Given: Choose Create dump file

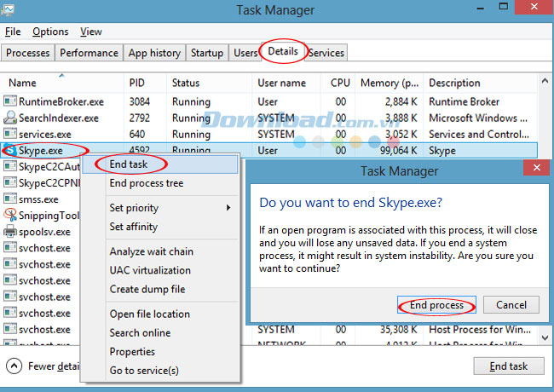Looking at the screenshot, I should (160, 289).
